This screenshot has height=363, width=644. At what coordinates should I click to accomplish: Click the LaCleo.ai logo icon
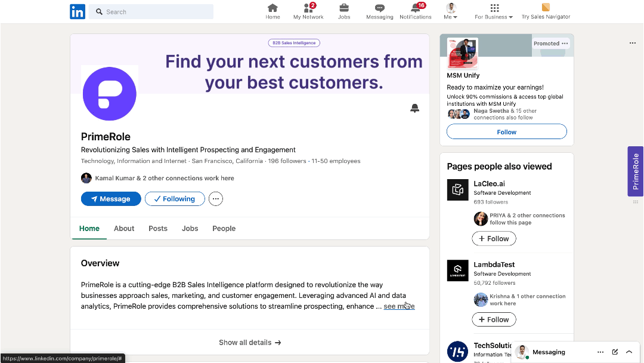tap(457, 189)
